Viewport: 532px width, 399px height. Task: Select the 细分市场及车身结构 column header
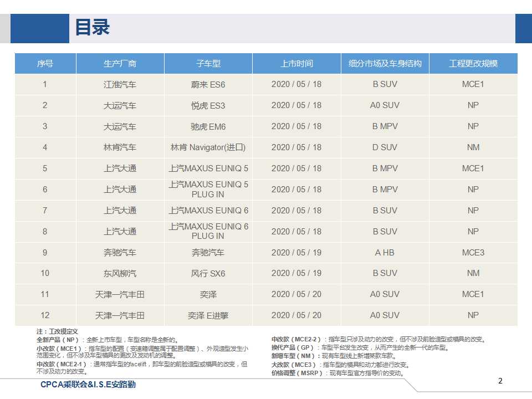click(385, 63)
